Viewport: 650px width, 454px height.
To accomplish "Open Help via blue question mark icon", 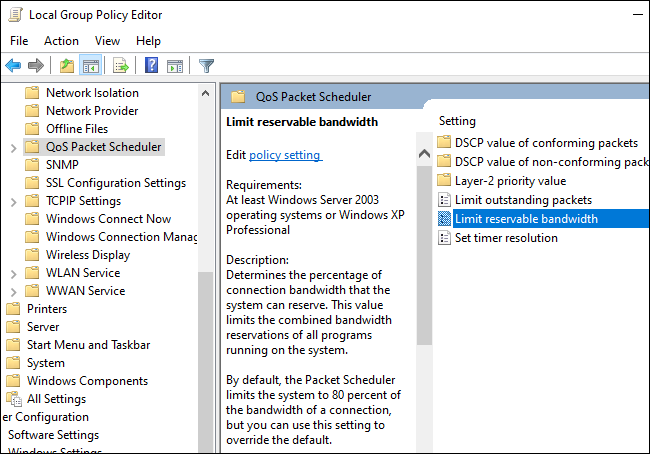I will pyautogui.click(x=151, y=66).
